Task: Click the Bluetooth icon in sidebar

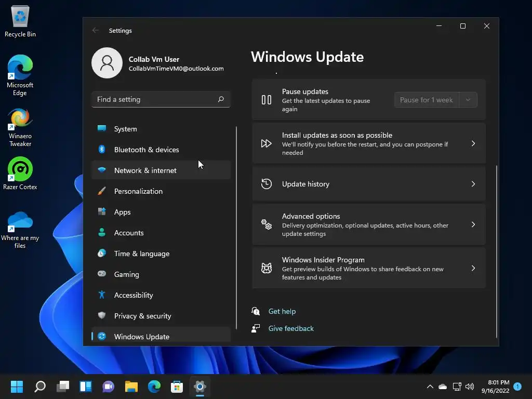Action: click(x=102, y=149)
